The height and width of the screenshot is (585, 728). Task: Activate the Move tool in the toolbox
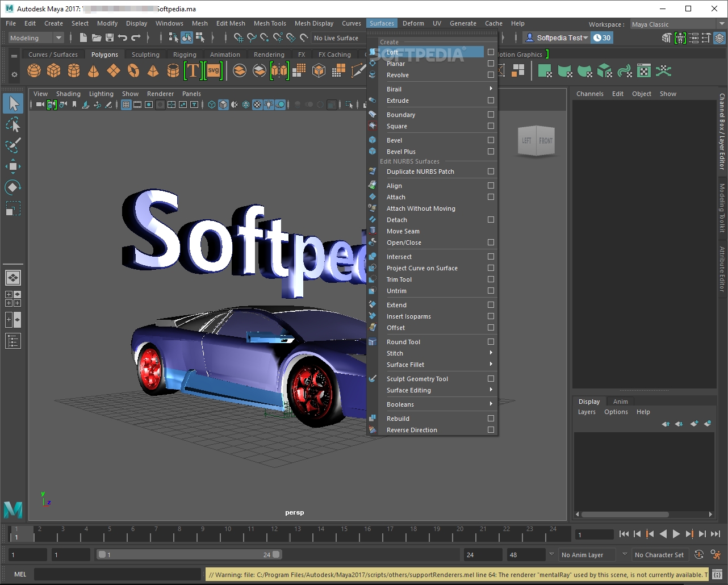click(13, 166)
